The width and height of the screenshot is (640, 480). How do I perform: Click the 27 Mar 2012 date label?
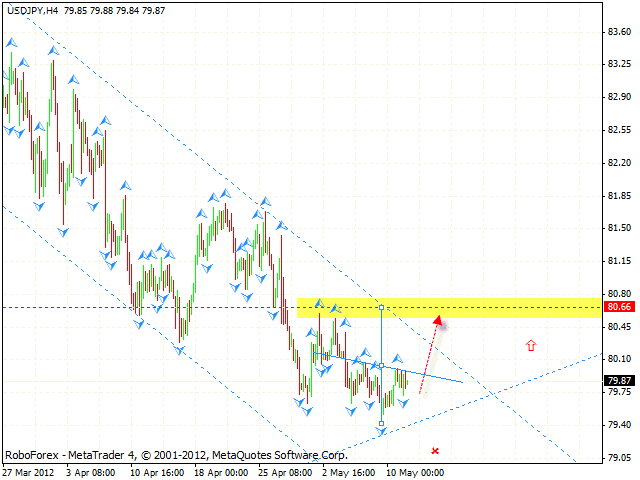[28, 473]
